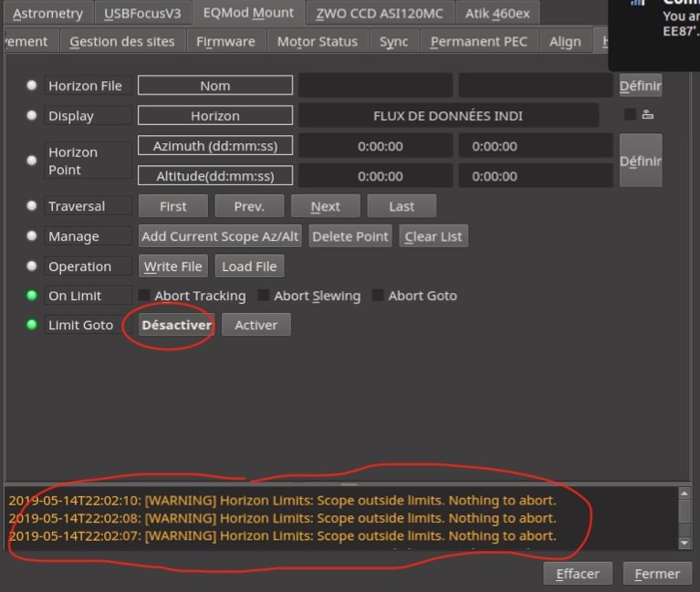Click Write File button
Screen dimensions: 700x592
(173, 265)
